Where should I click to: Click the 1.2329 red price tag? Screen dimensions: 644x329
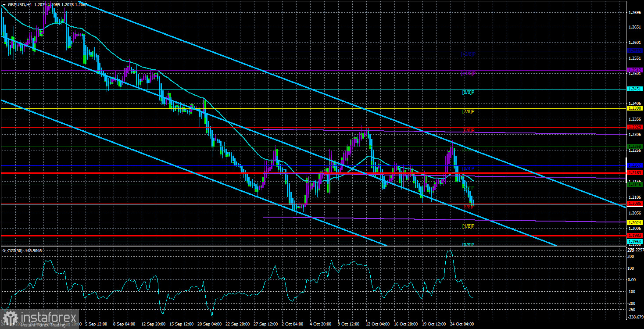pos(635,127)
